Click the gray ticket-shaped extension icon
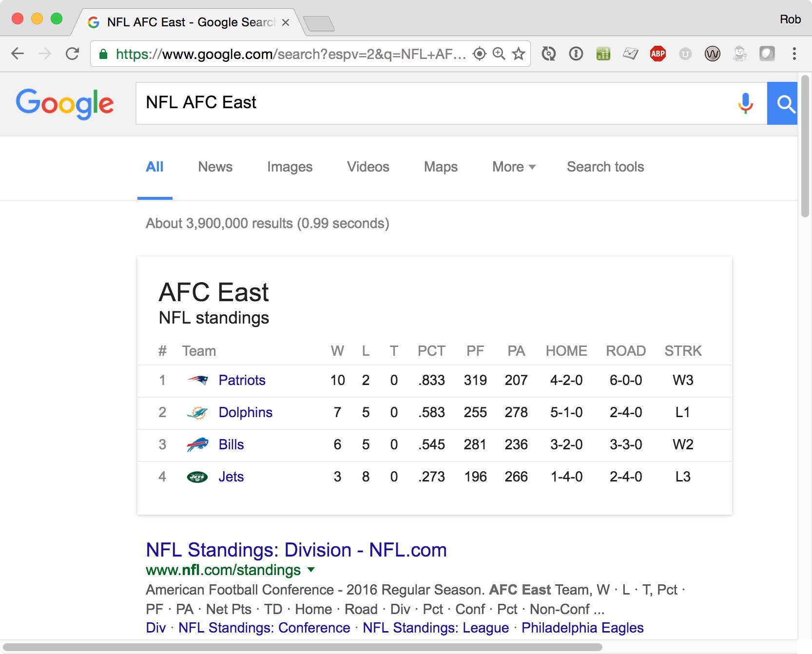This screenshot has height=654, width=812. pyautogui.click(x=631, y=54)
